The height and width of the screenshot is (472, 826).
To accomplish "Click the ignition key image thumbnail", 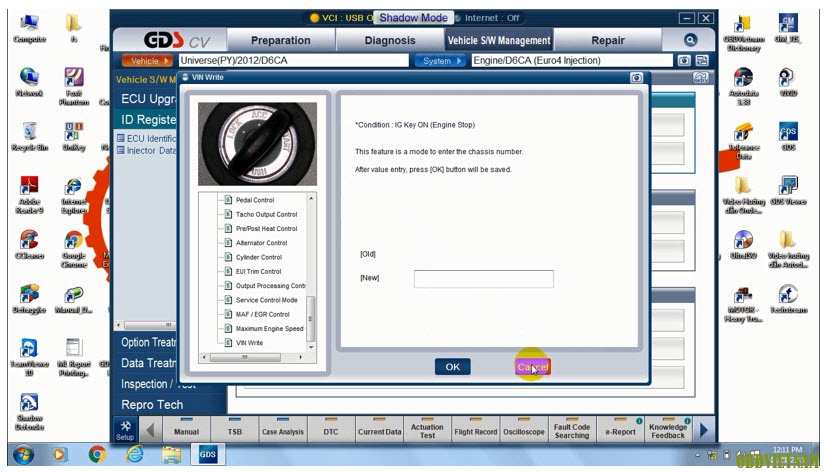I will coord(258,144).
